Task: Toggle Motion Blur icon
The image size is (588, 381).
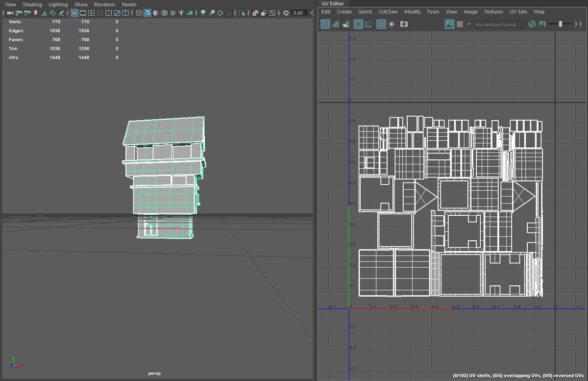Action: point(212,13)
